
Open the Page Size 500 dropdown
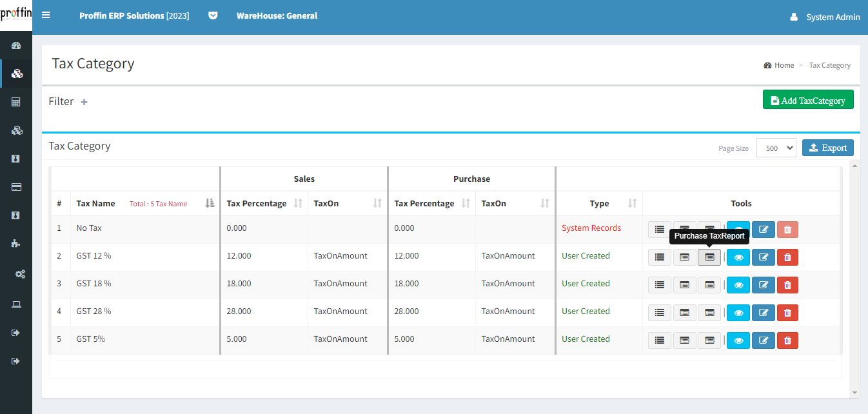(x=776, y=148)
